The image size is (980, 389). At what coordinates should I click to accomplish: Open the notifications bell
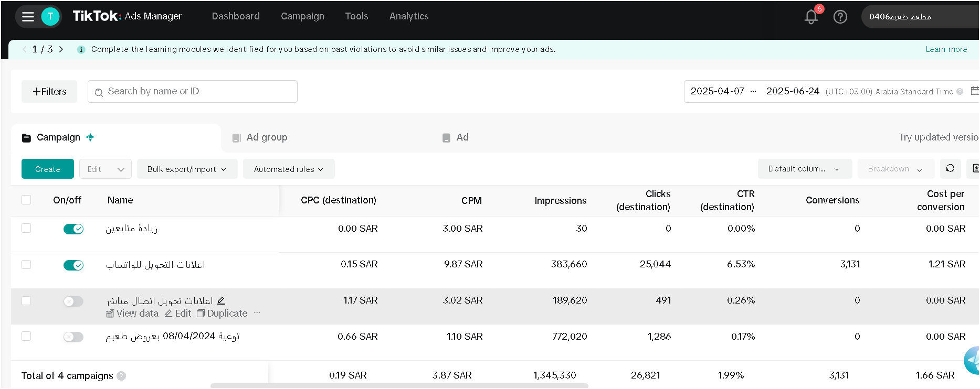[x=811, y=17]
